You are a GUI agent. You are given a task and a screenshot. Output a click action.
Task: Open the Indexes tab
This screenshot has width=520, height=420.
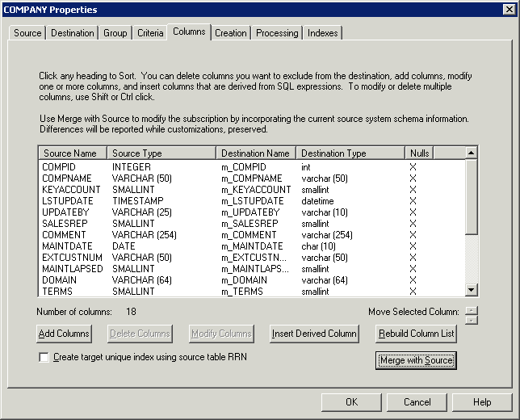(x=323, y=33)
